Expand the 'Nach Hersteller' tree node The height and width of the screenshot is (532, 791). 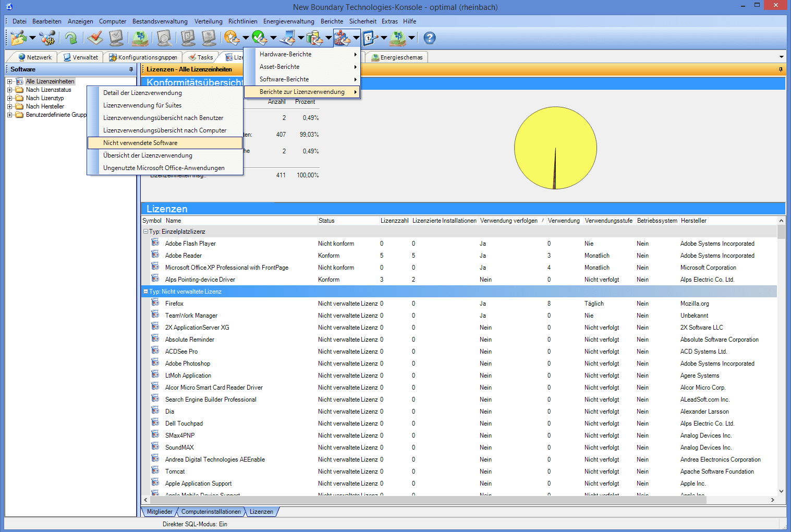(9, 106)
